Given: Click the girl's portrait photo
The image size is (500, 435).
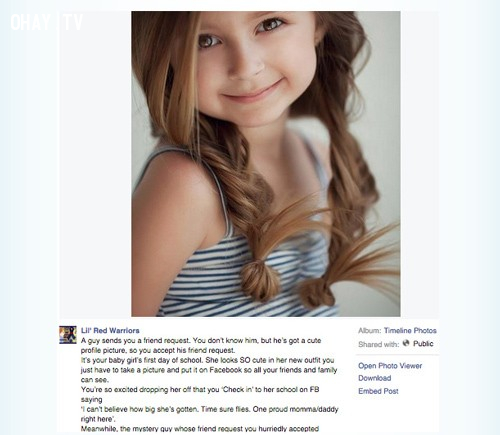Looking at the screenshot, I should pos(266,164).
